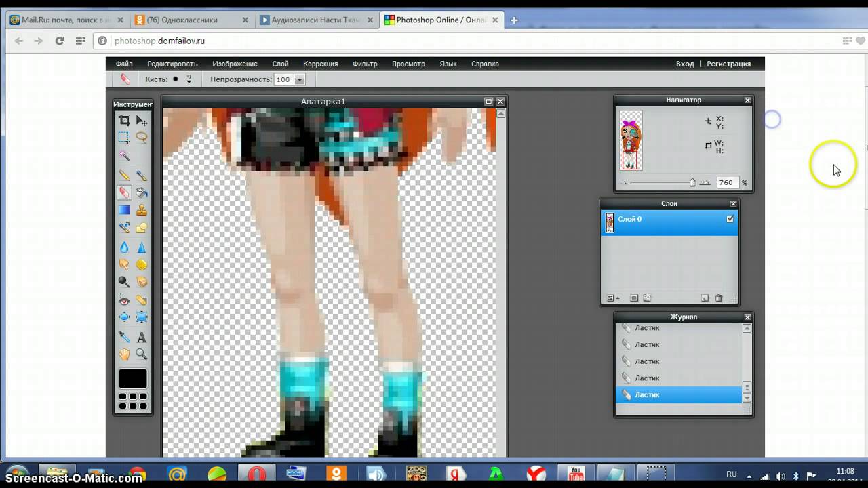Screen dimensions: 868x488
Task: Toggle visibility checkbox of Слой 0
Action: pyautogui.click(x=730, y=219)
